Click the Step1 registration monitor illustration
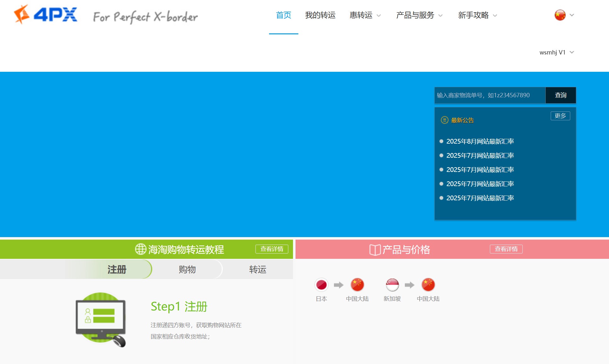This screenshot has height=364, width=609. pos(101,320)
